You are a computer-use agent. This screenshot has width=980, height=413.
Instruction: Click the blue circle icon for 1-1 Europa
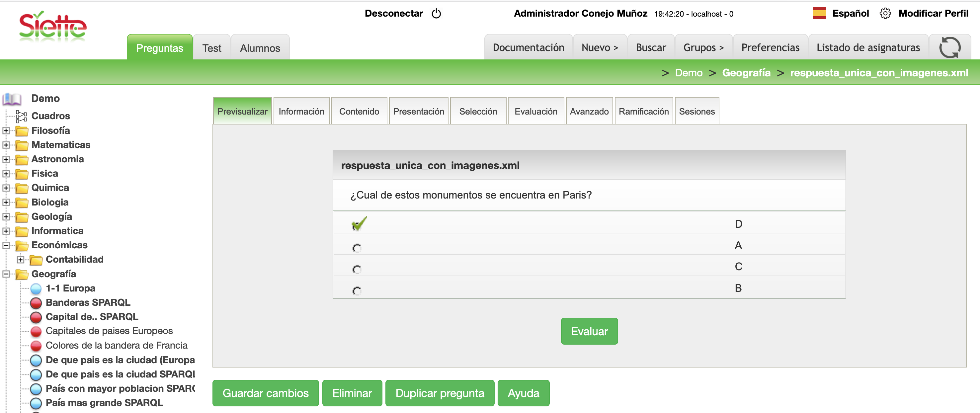tap(36, 289)
